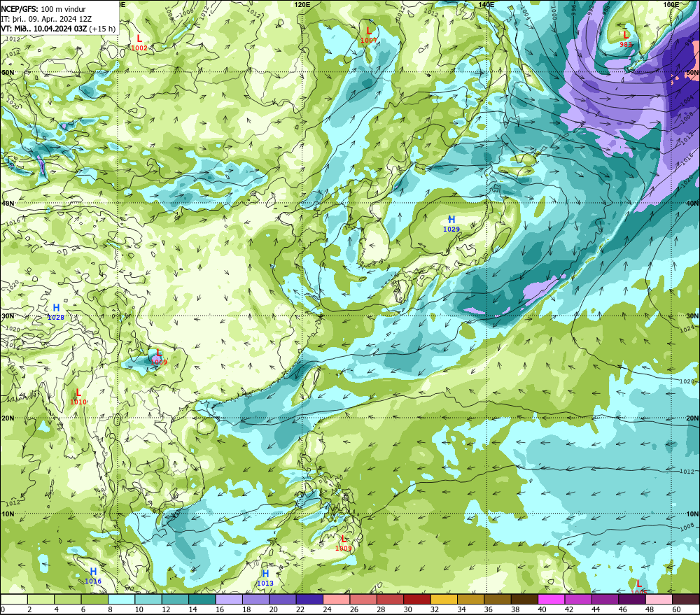Image resolution: width=700 pixels, height=615 pixels.
Task: Click the L 1005 low pressure label
Action: [639, 587]
